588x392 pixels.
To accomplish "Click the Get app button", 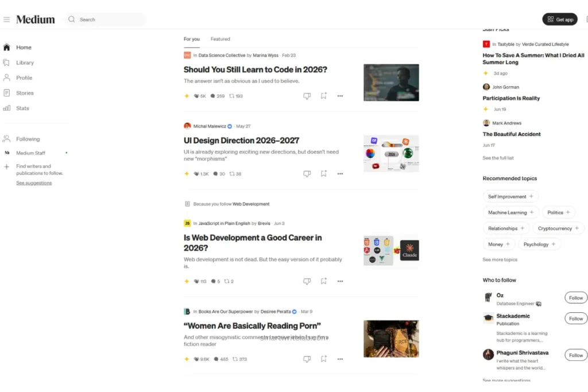I will click(x=560, y=20).
